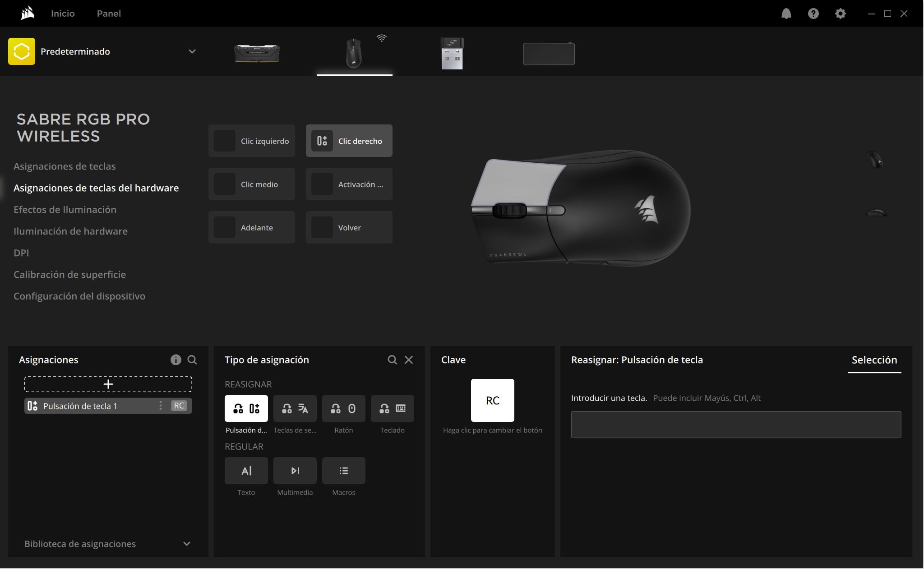Open the help question mark icon

813,14
